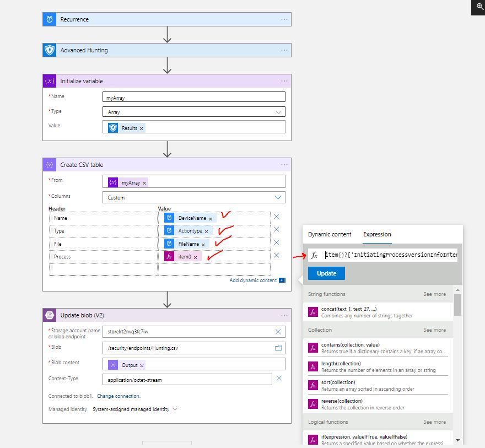Screen dimensions: 485x448
Task: Click the Create CSV table step icon
Action: (50, 165)
